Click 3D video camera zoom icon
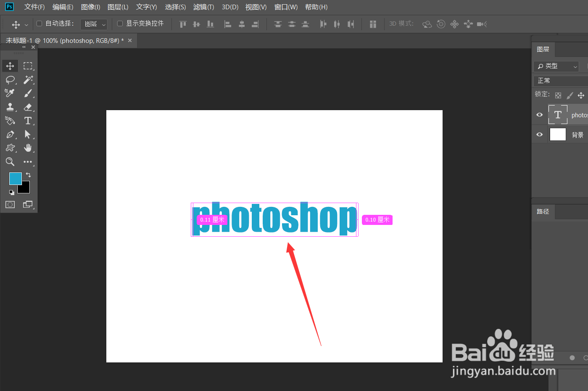588x391 pixels. pyautogui.click(x=482, y=24)
